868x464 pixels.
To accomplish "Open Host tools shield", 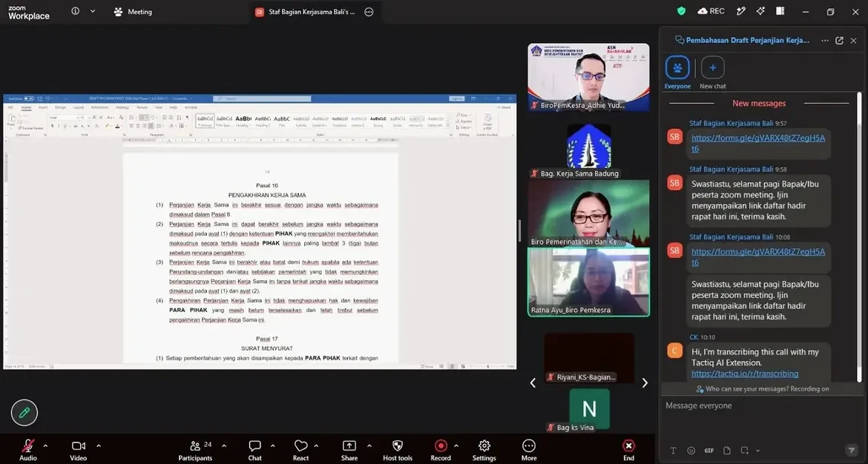I will point(398,450).
